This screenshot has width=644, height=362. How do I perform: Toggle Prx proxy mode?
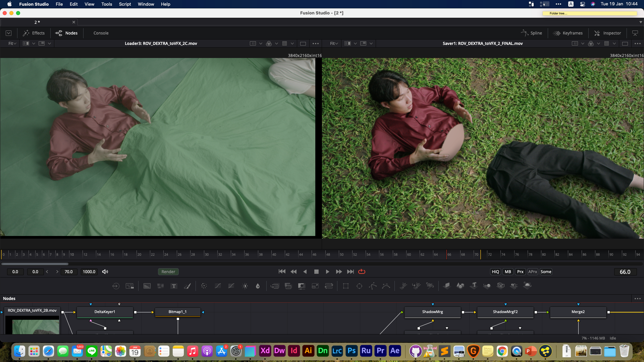520,272
